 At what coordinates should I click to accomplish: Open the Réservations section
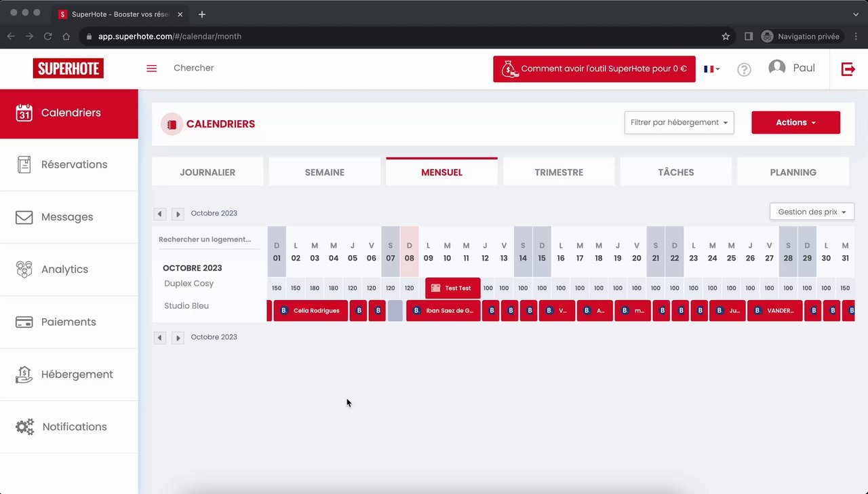pyautogui.click(x=69, y=165)
